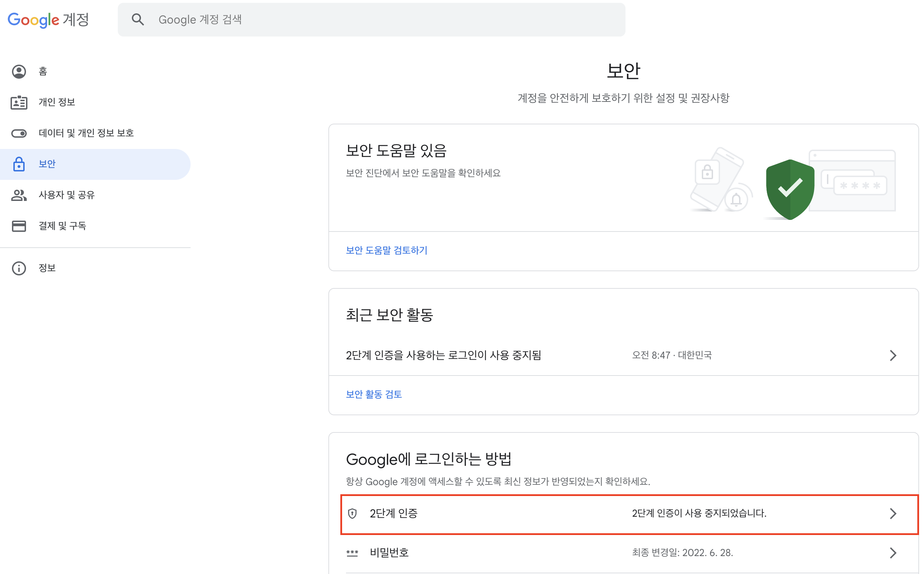Viewport: 924px width, 574px height.
Task: Click the 보안 lock icon in sidebar
Action: [x=19, y=164]
